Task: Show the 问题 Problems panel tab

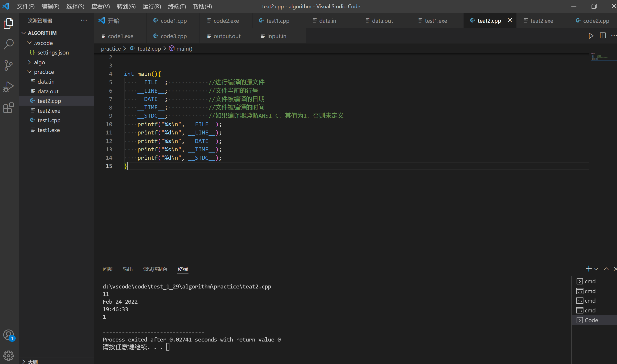Action: tap(108, 269)
